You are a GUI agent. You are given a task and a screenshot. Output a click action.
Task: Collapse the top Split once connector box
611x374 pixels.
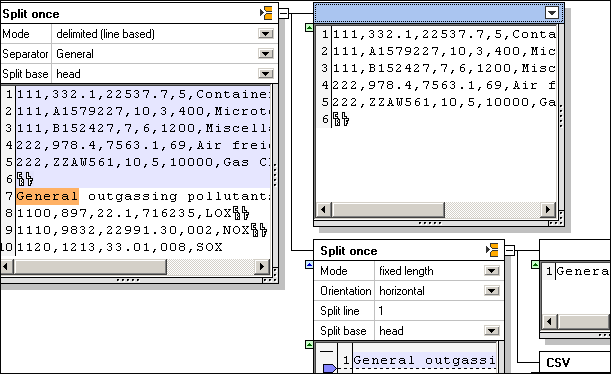(284, 13)
